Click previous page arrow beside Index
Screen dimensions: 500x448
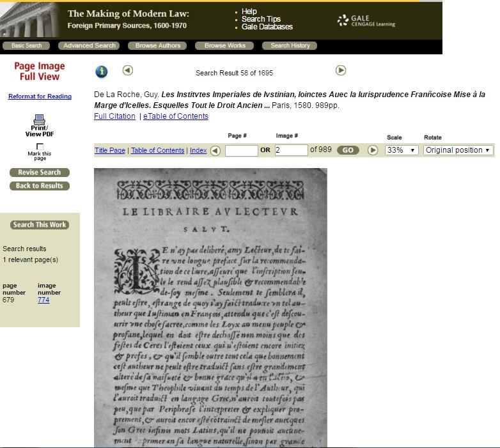tap(215, 150)
